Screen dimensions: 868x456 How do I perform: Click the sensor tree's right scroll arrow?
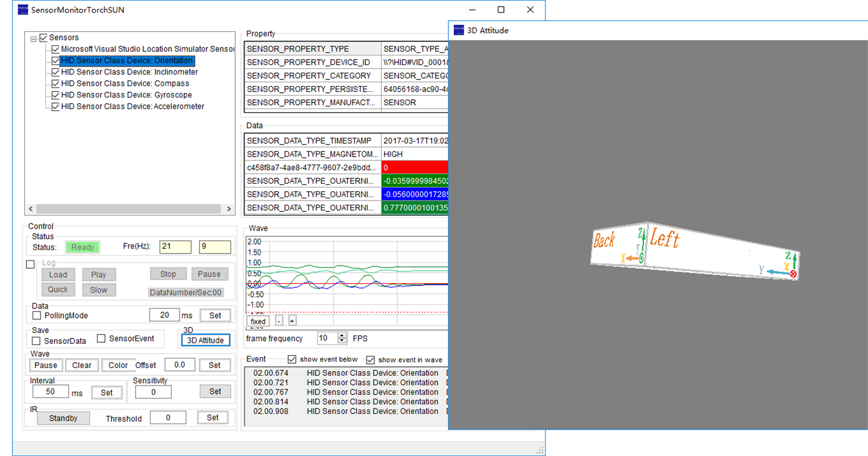[229, 209]
